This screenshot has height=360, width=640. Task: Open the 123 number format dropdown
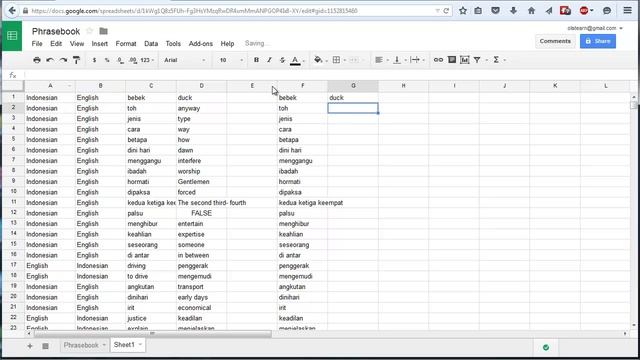tap(147, 60)
